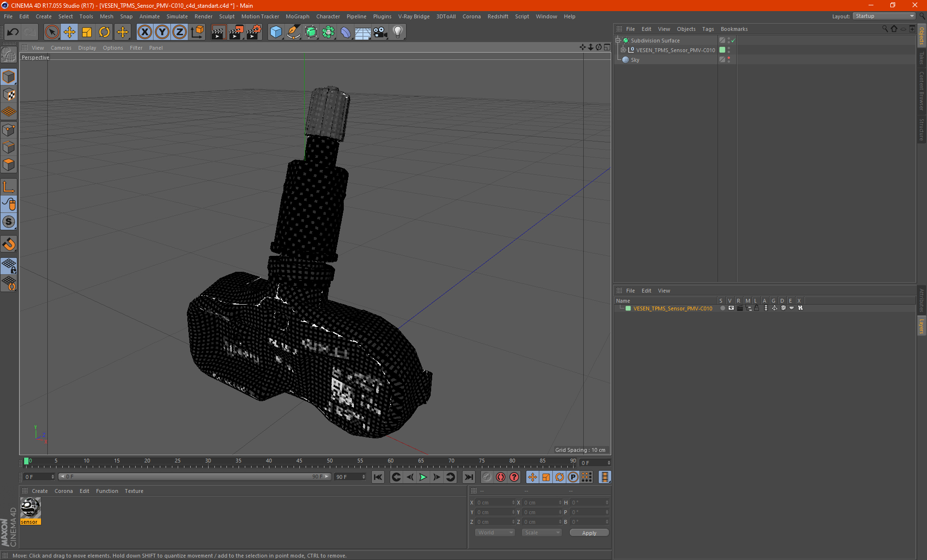Add a Light object
The height and width of the screenshot is (560, 927).
pyautogui.click(x=398, y=32)
